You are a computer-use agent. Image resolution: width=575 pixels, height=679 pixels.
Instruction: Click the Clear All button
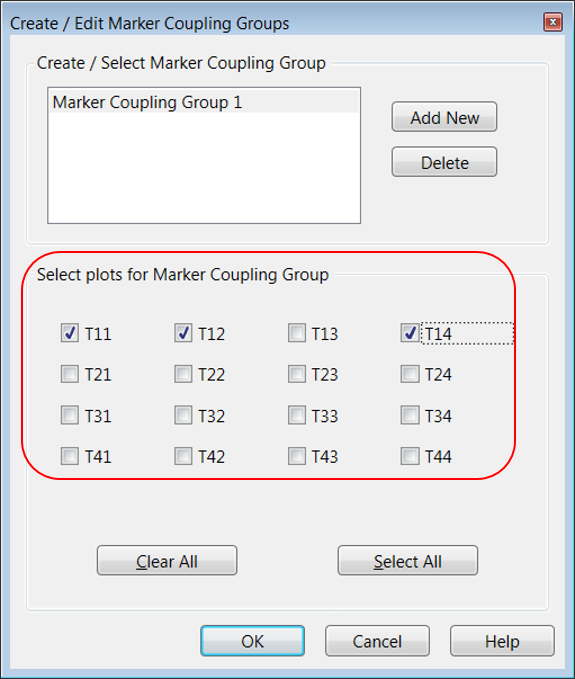(x=167, y=560)
